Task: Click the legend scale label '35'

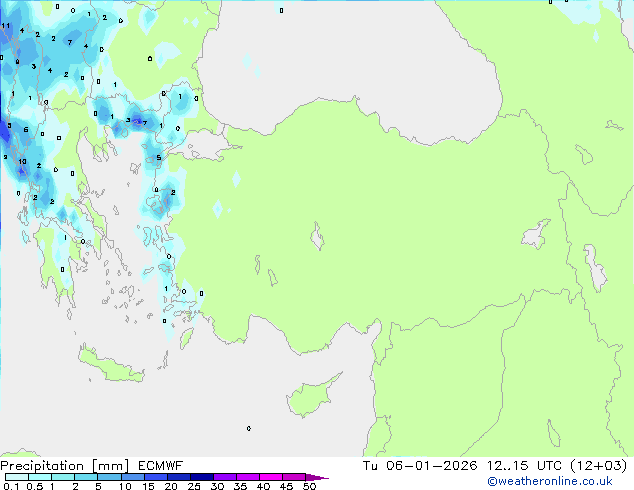Action: 240,486
